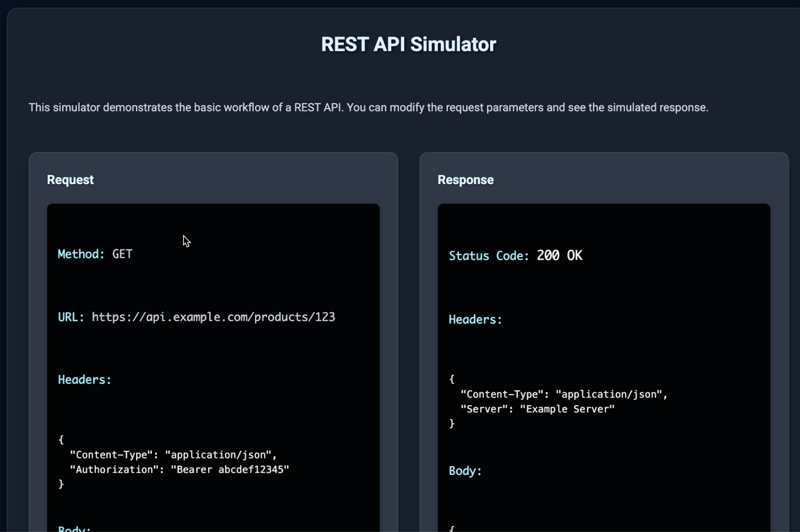Click the Headers label in Request panel
This screenshot has width=800, height=532.
84,380
